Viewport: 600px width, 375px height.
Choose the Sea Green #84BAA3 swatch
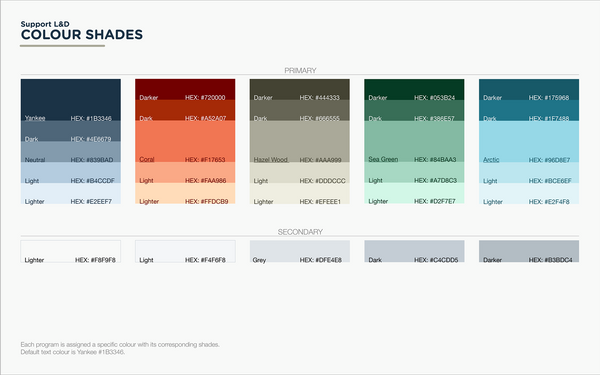coord(414,142)
